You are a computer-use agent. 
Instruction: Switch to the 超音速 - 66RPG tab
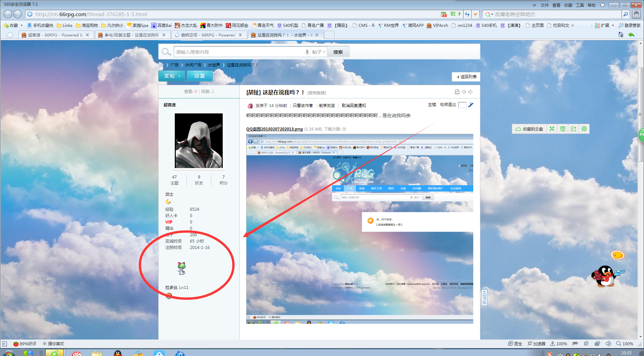[x=56, y=35]
